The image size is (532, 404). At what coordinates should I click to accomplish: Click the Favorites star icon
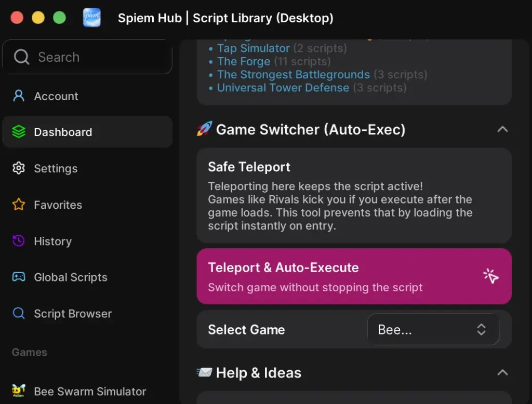point(19,204)
